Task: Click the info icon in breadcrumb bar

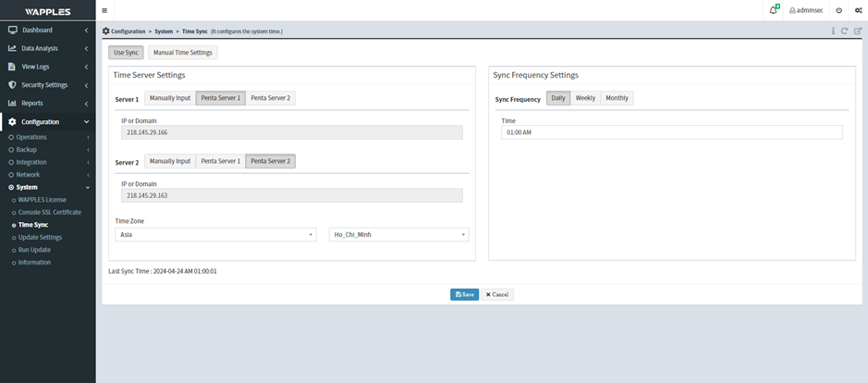Action: coord(833,31)
